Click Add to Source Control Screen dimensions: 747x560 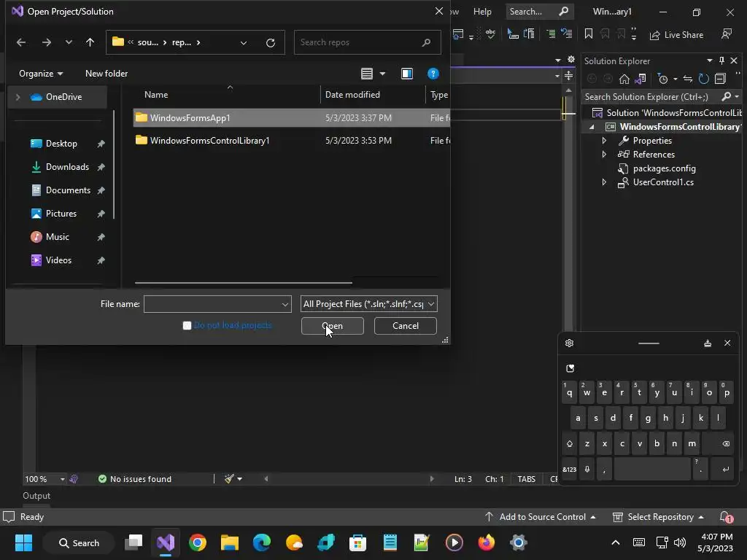pyautogui.click(x=541, y=517)
